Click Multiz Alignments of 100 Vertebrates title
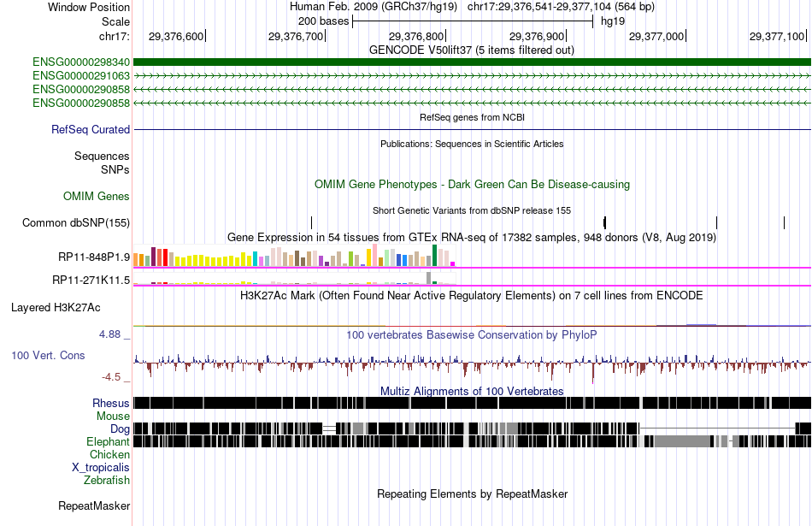Image resolution: width=812 pixels, height=526 pixels. (x=471, y=391)
